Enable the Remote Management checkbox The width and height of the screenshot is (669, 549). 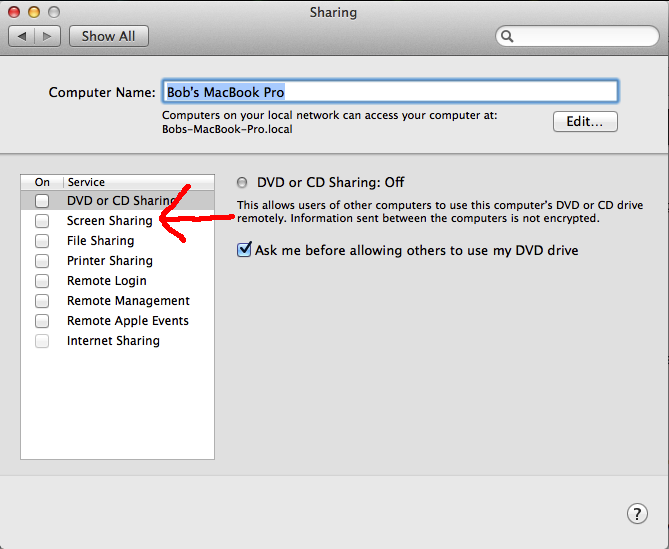(x=42, y=301)
